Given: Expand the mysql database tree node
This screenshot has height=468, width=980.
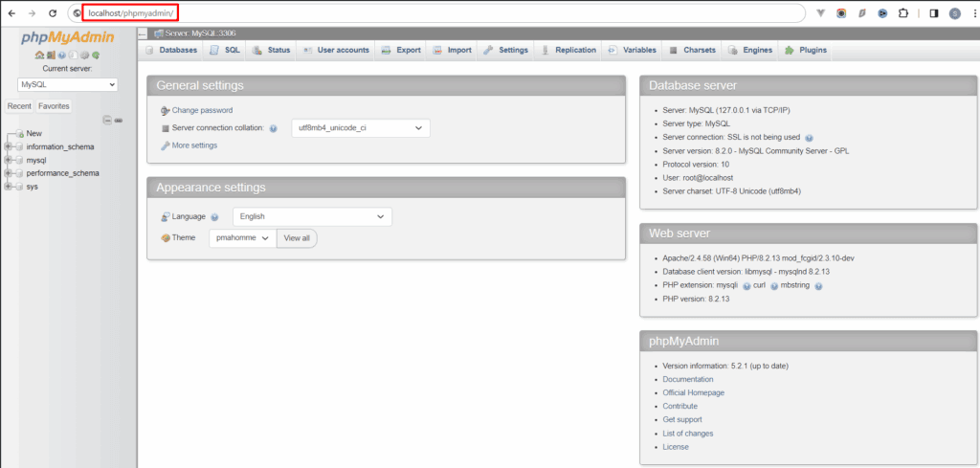Looking at the screenshot, I should pyautogui.click(x=9, y=160).
